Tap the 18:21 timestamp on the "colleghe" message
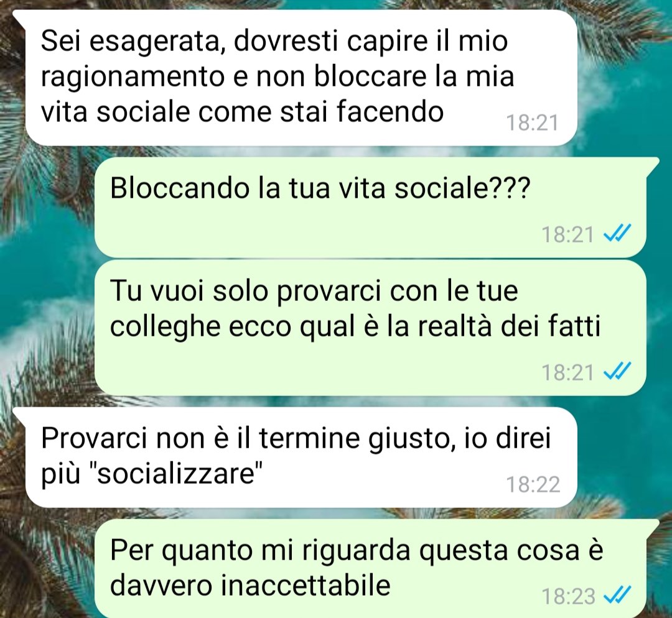The height and width of the screenshot is (618, 672). 568,372
